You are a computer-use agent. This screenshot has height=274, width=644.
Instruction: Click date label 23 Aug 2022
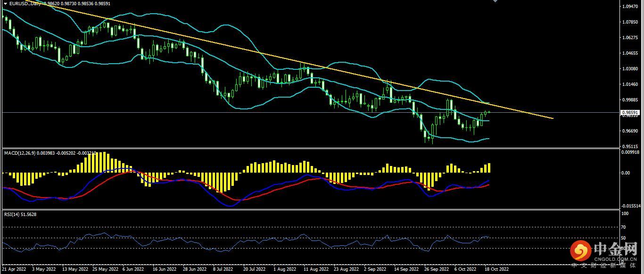pos(346,270)
